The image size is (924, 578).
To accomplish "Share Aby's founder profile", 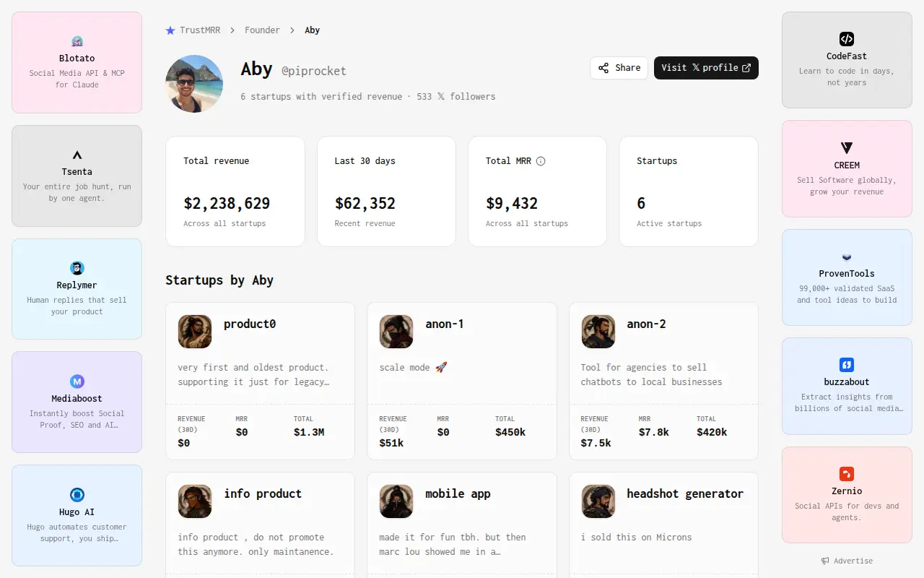I will click(619, 68).
